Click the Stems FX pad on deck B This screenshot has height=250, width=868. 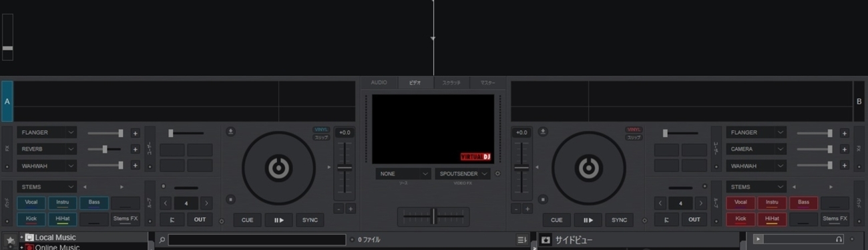click(x=835, y=219)
